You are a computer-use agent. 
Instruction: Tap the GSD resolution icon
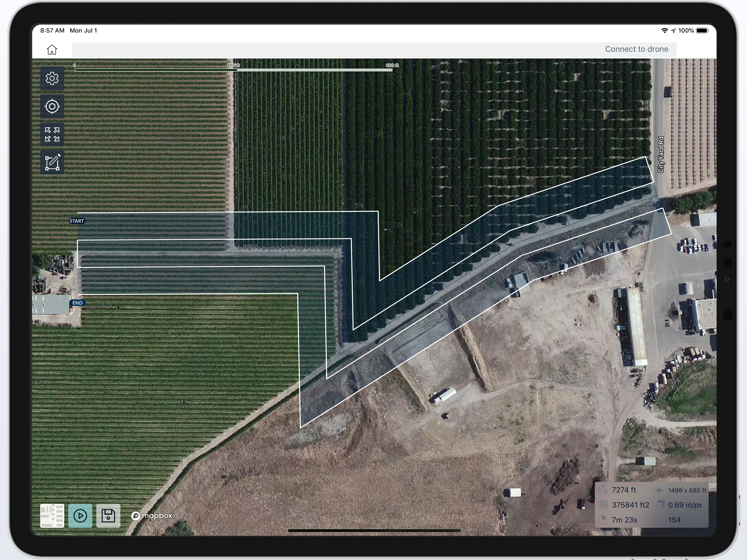point(660,505)
